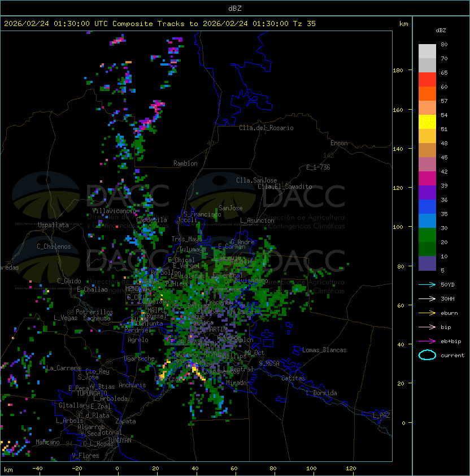Select the bright yellow 51-54 dBZ swatch

[x=427, y=122]
